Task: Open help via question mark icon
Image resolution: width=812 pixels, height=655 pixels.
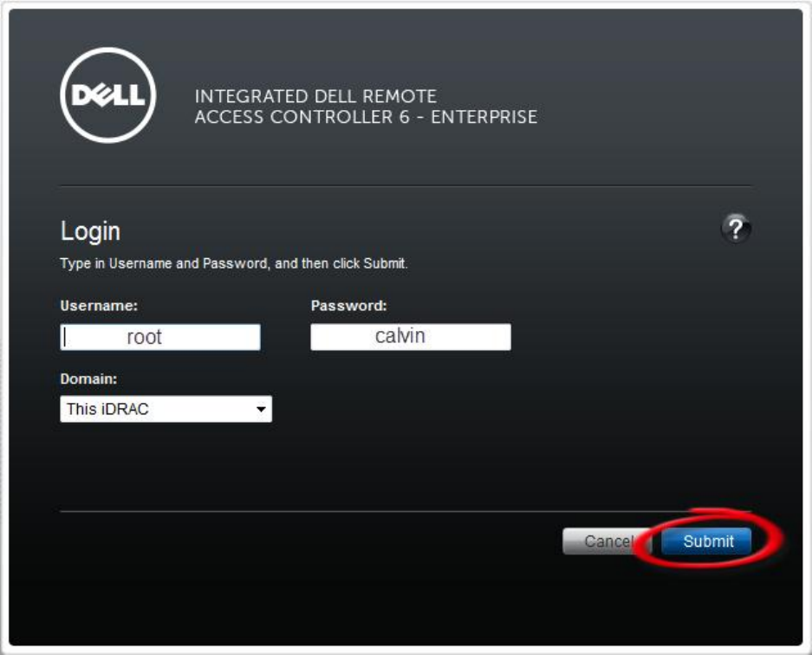Action: click(x=736, y=230)
